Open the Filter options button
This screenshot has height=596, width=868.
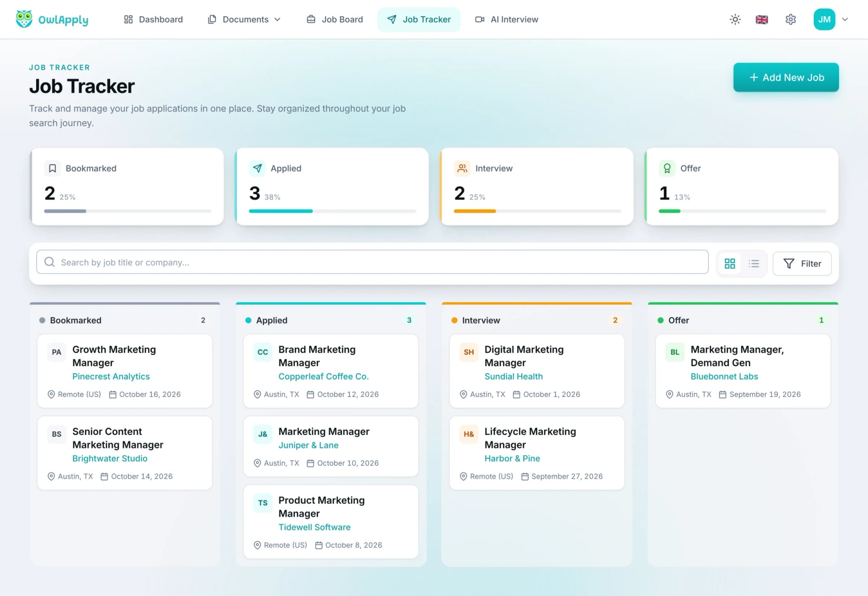point(802,264)
